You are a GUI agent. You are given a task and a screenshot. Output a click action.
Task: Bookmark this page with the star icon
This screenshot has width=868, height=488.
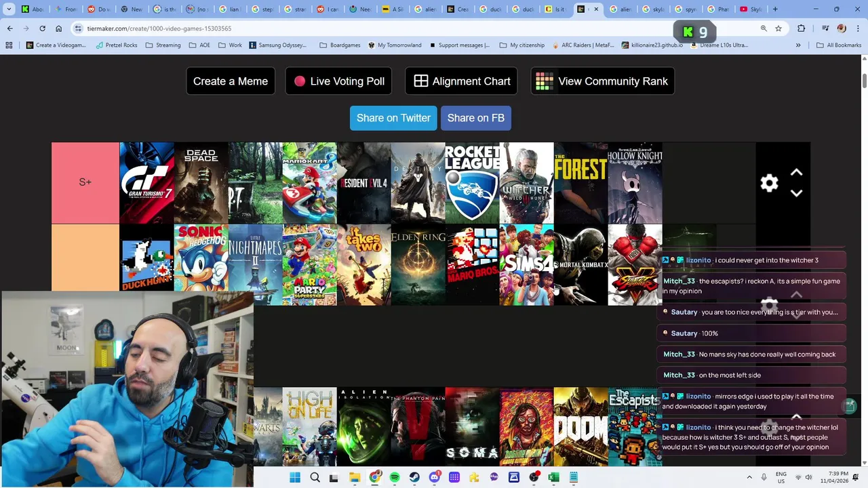(778, 28)
